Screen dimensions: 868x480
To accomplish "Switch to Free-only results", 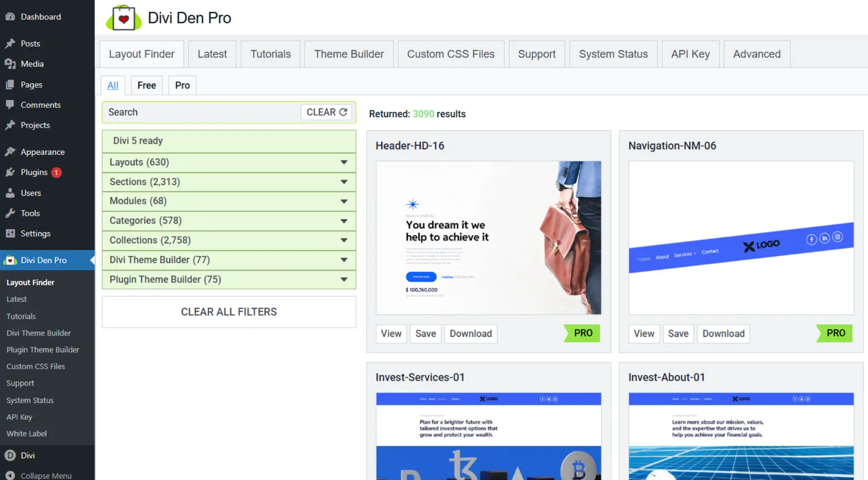I will [146, 85].
